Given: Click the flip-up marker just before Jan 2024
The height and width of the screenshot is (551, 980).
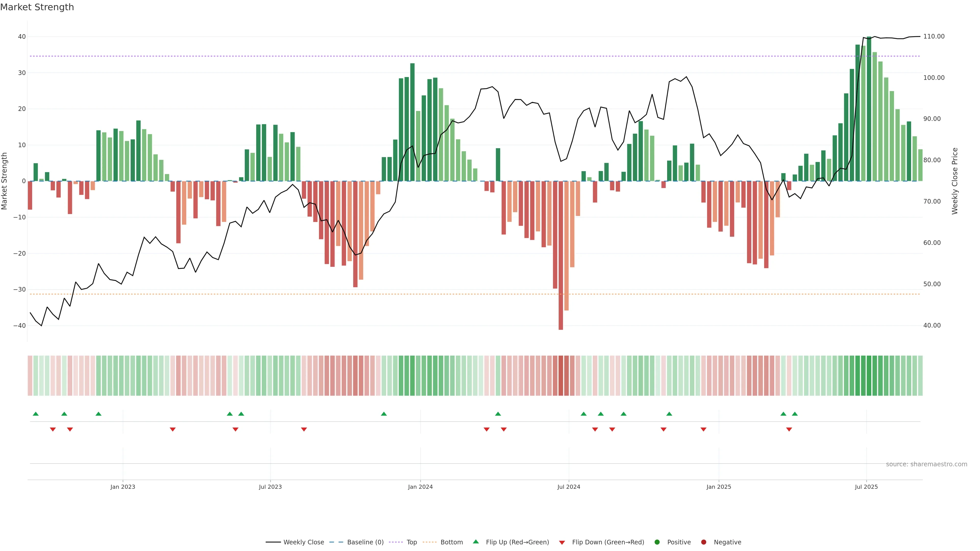Looking at the screenshot, I should (384, 414).
